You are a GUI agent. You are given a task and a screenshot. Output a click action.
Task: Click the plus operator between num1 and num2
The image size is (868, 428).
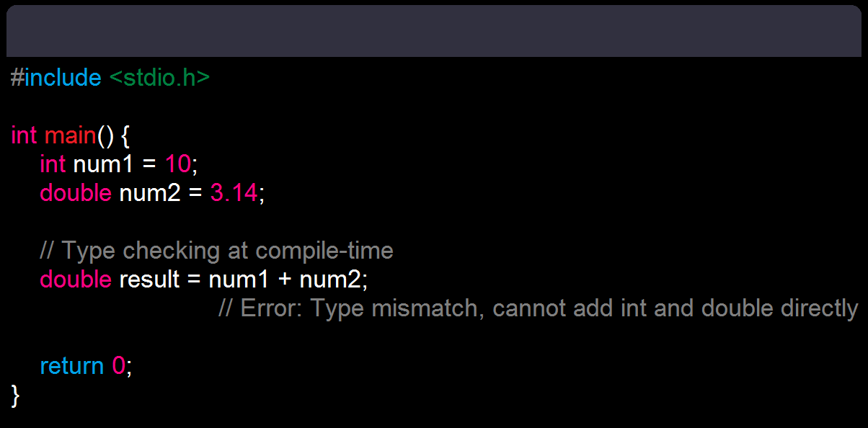(x=285, y=280)
